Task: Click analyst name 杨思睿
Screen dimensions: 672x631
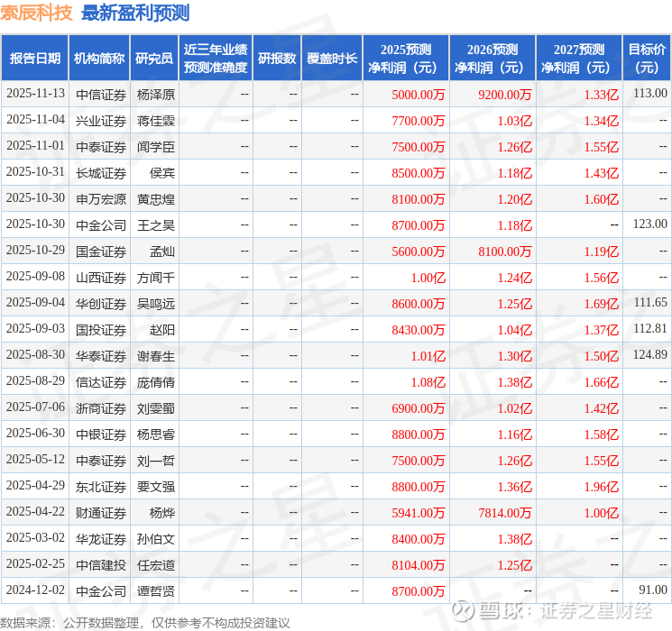Action: click(x=155, y=434)
